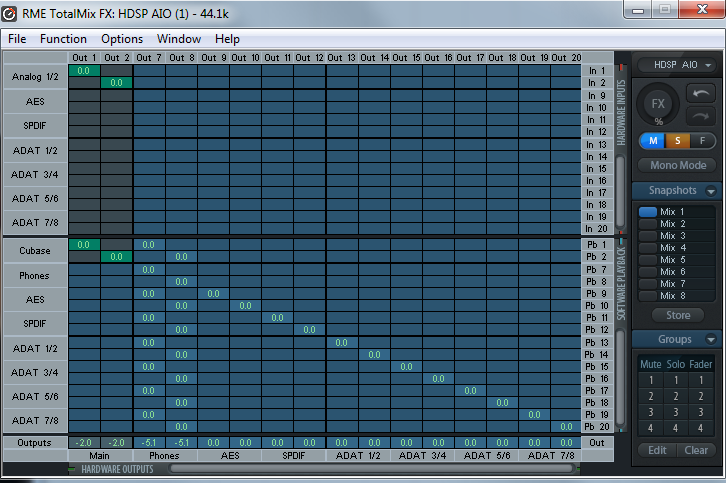Click the Phones output -5.1 value under Out 7
The image size is (726, 483).
pyautogui.click(x=149, y=443)
